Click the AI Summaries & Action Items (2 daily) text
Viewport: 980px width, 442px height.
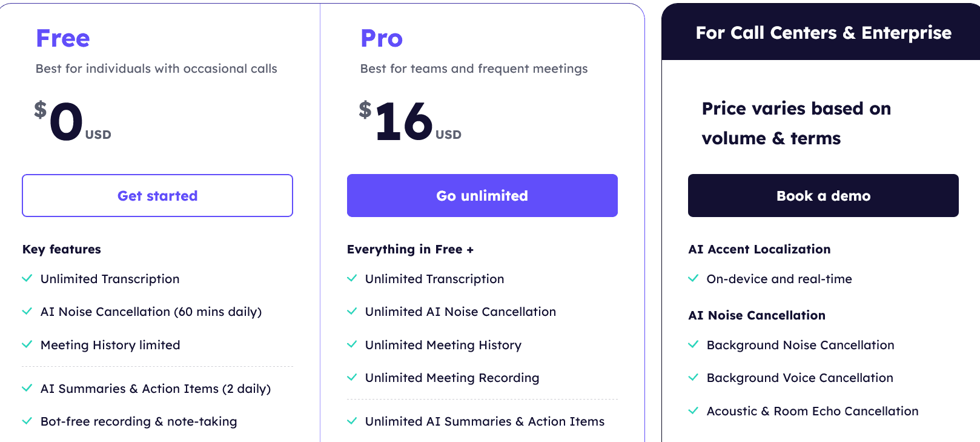[x=156, y=389]
